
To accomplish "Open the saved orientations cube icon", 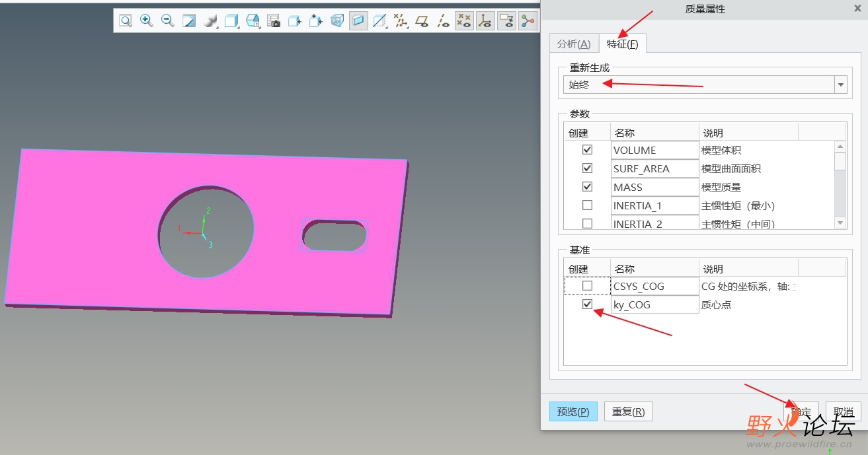I will point(231,21).
